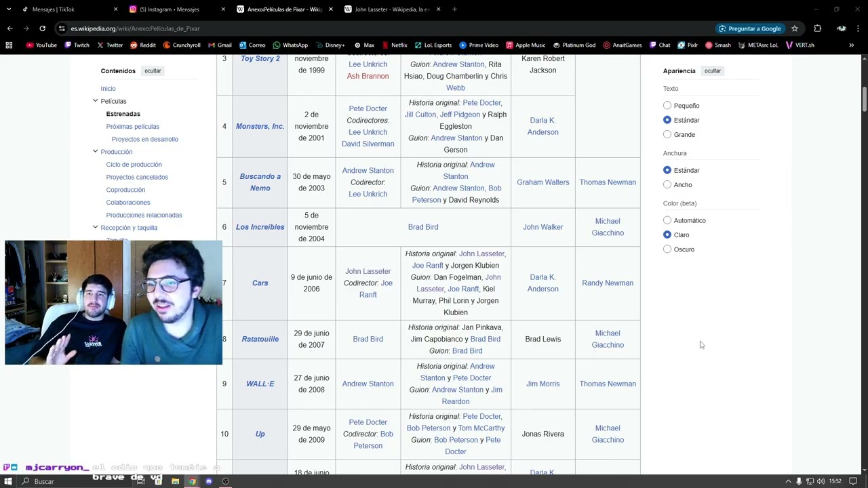Open the Prime Video bookmark
This screenshot has height=488, width=868.
point(479,45)
